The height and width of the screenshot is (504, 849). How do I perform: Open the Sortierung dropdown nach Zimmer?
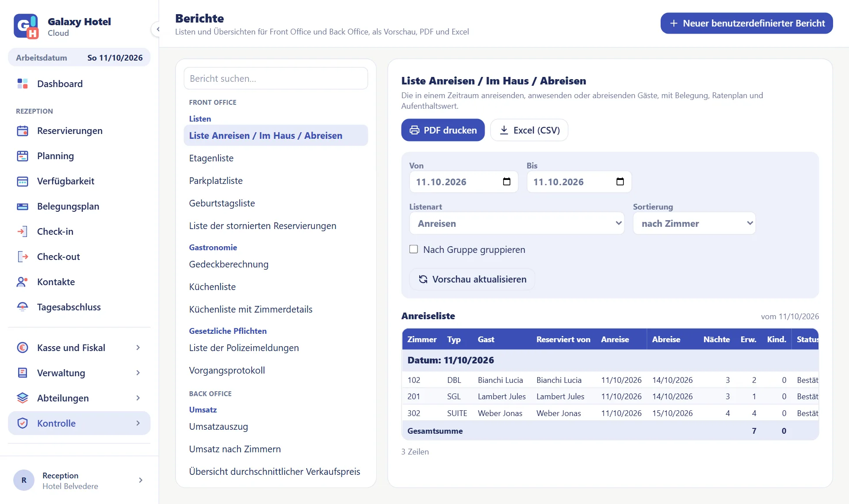694,224
